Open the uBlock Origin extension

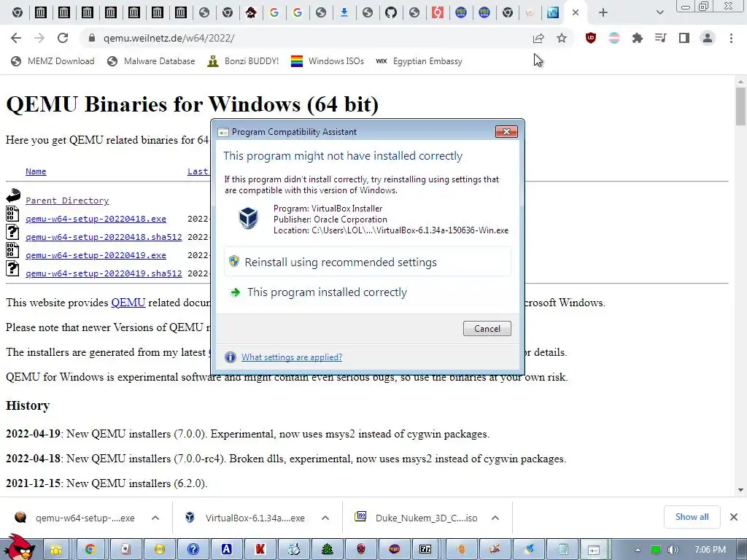pos(591,38)
